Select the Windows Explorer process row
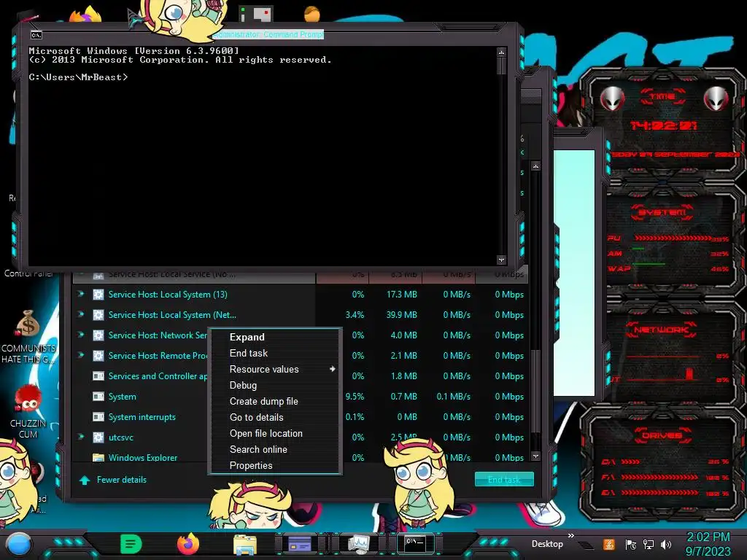Image resolution: width=747 pixels, height=560 pixels. [x=300, y=457]
